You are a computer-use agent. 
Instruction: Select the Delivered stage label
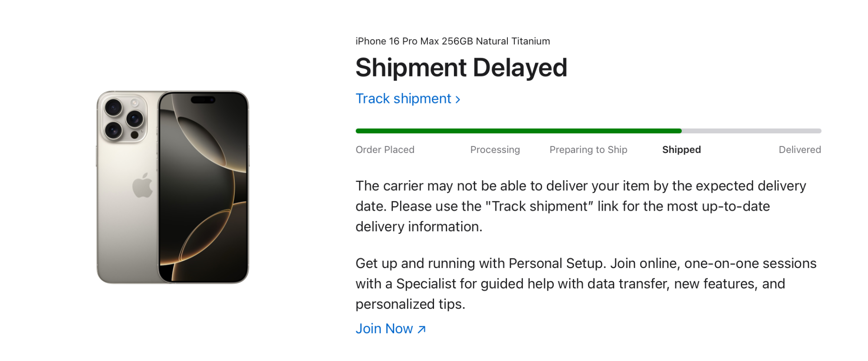[799, 150]
